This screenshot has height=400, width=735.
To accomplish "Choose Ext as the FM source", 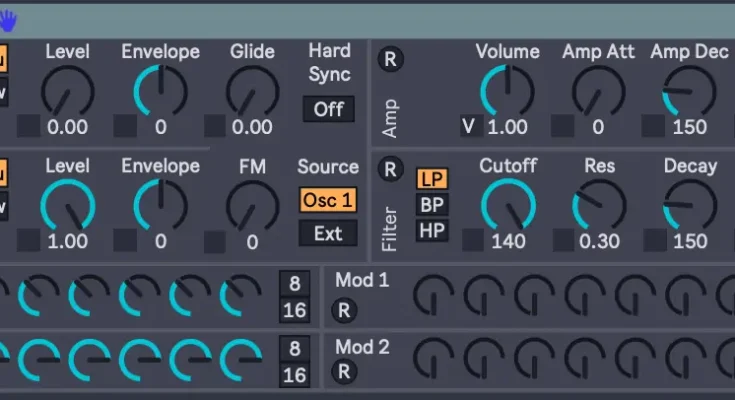I will [328, 234].
